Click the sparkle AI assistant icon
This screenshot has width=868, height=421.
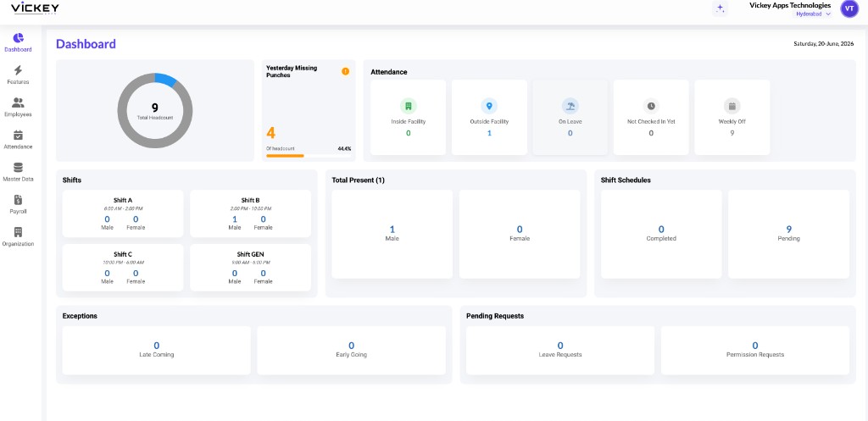coord(720,8)
